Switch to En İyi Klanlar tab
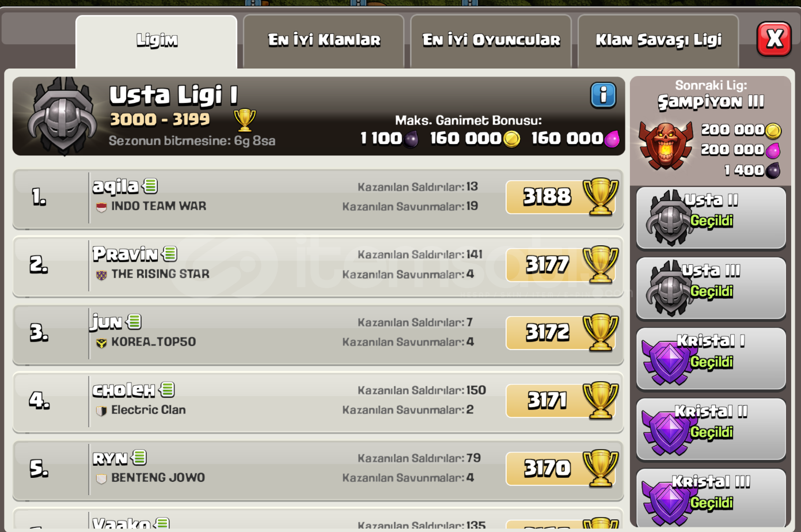This screenshot has width=801, height=532. pyautogui.click(x=324, y=41)
